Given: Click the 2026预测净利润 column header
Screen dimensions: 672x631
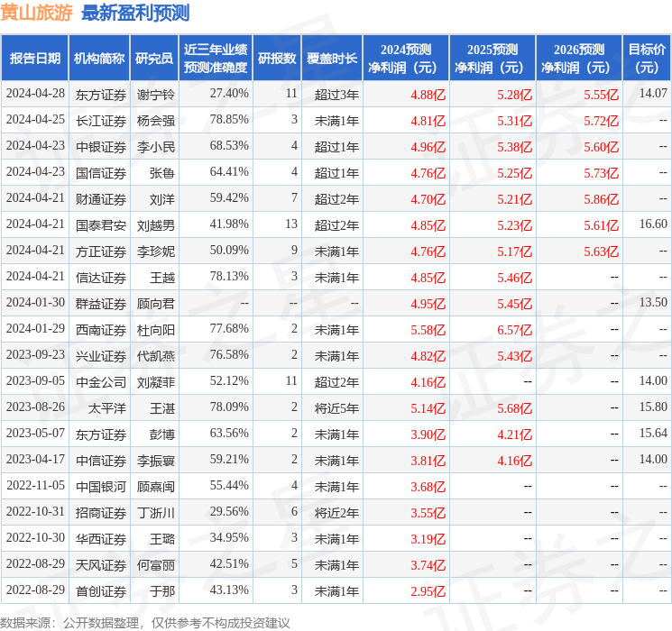Looking at the screenshot, I should tap(579, 59).
